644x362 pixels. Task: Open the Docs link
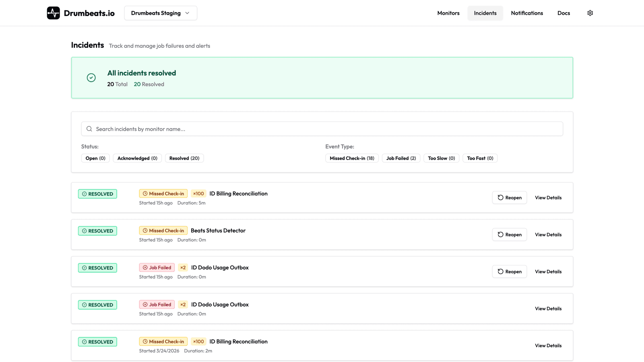(563, 13)
